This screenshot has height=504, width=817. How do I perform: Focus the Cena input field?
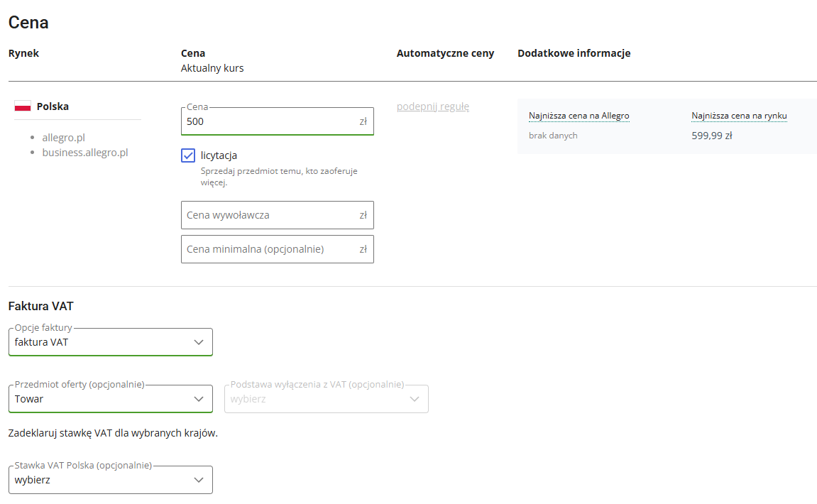270,121
